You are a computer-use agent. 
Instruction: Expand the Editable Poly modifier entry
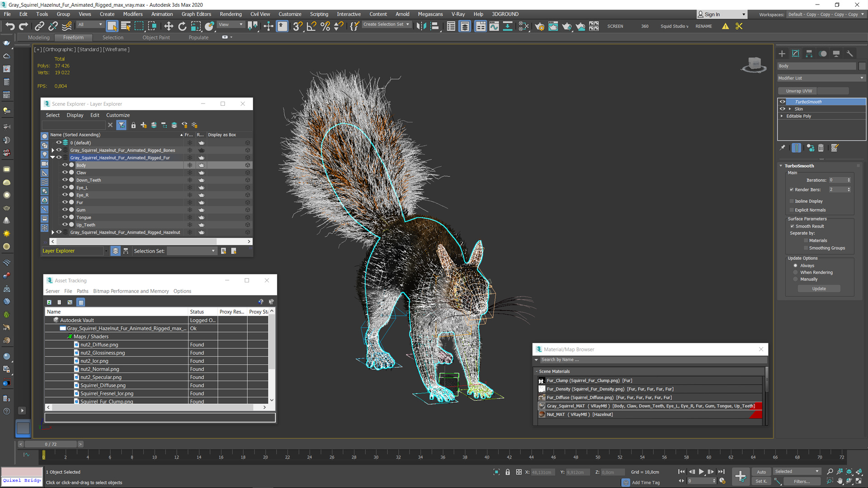coord(782,116)
